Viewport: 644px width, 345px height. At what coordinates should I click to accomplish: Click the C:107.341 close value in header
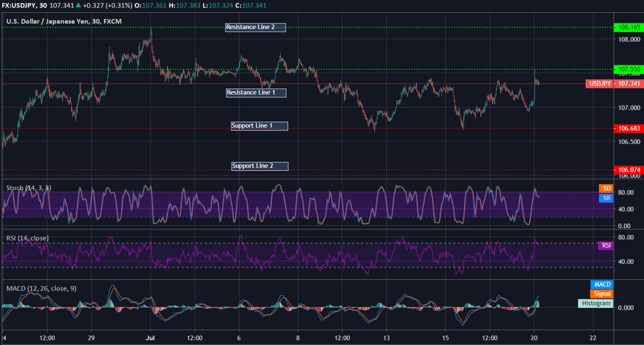coord(251,6)
